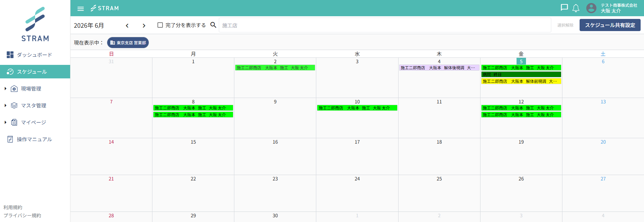
Task: Select Sunday date 28
Action: point(111,216)
